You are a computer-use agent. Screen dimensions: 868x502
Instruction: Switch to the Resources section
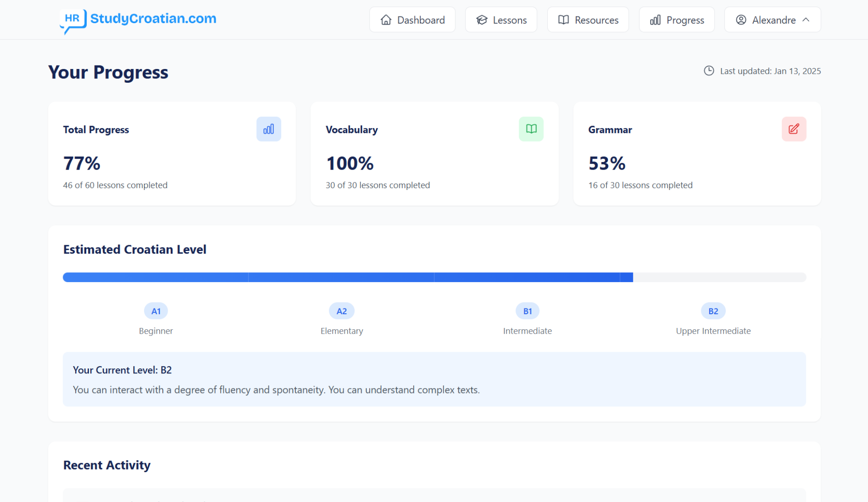[587, 20]
